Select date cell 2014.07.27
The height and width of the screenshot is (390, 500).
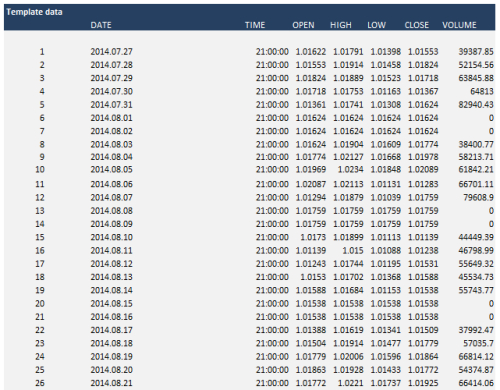pos(111,52)
